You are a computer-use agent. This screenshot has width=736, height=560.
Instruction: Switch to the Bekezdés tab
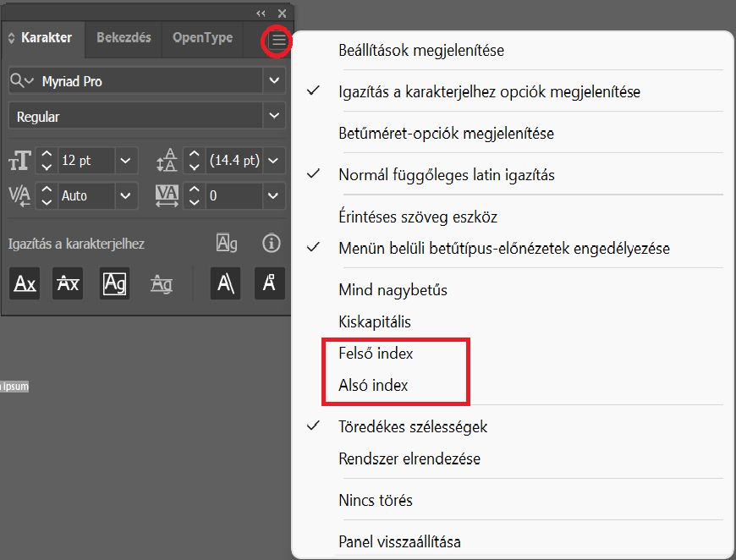123,38
